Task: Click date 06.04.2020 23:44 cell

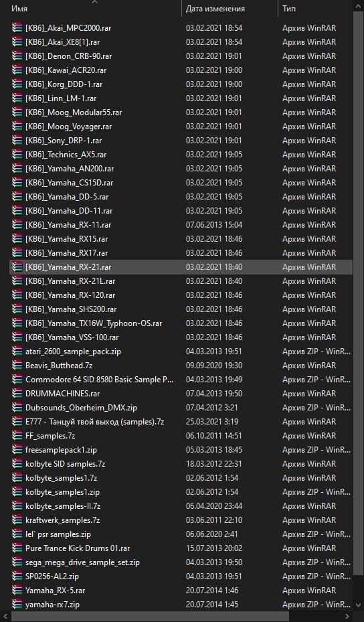Action: point(214,506)
